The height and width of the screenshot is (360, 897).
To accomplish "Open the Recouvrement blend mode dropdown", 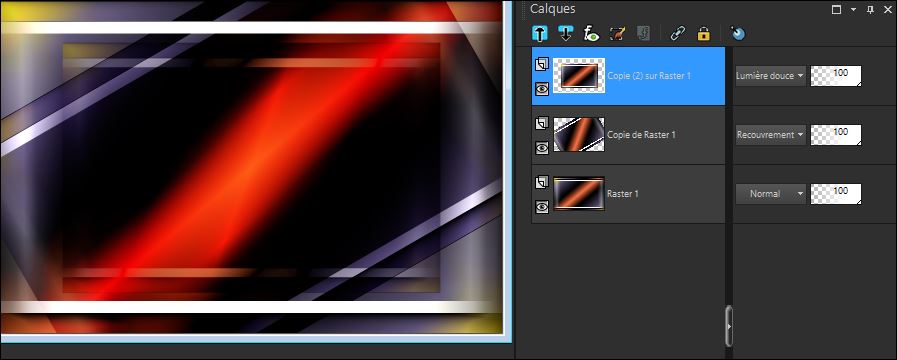I will pyautogui.click(x=770, y=134).
